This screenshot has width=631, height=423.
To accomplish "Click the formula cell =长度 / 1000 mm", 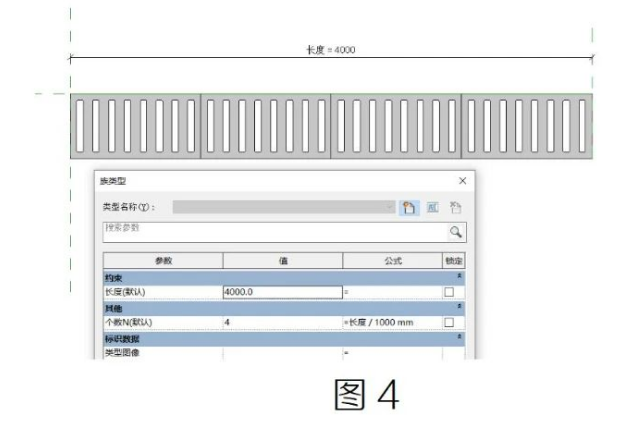I will pyautogui.click(x=392, y=322).
